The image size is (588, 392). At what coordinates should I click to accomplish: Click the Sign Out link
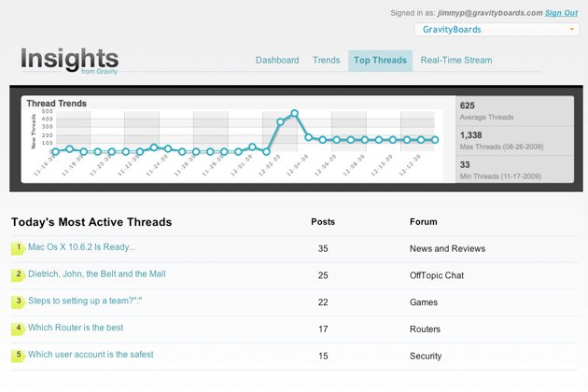pyautogui.click(x=561, y=13)
